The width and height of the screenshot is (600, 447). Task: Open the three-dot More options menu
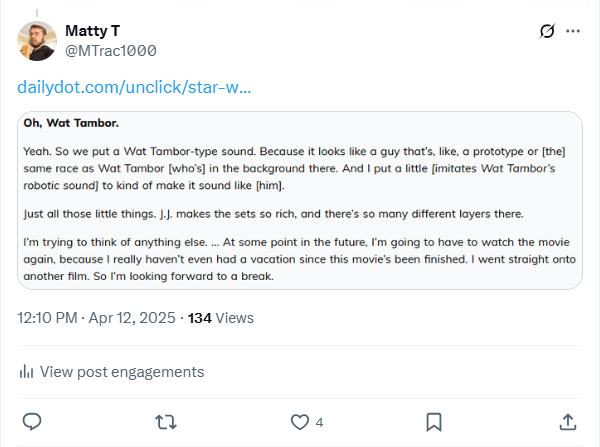573,31
